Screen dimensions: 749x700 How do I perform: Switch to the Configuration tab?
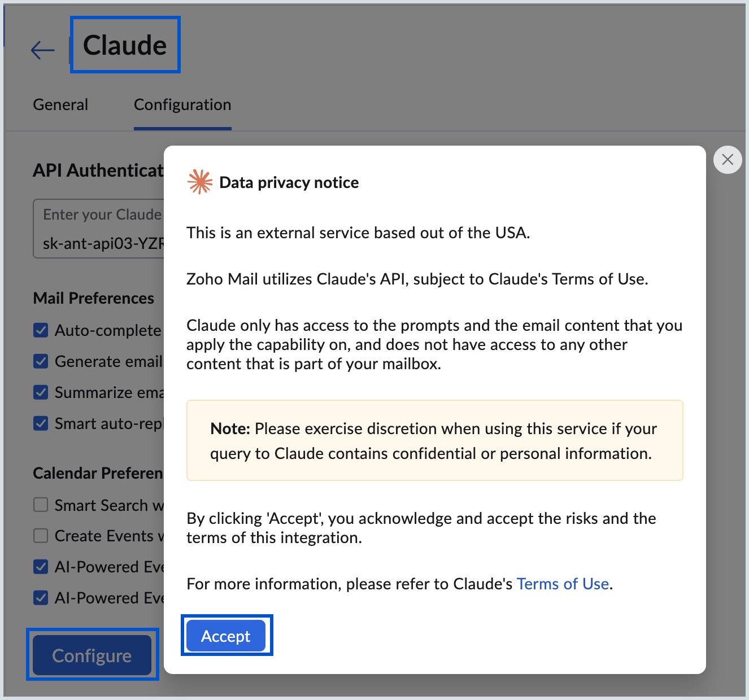pyautogui.click(x=182, y=104)
